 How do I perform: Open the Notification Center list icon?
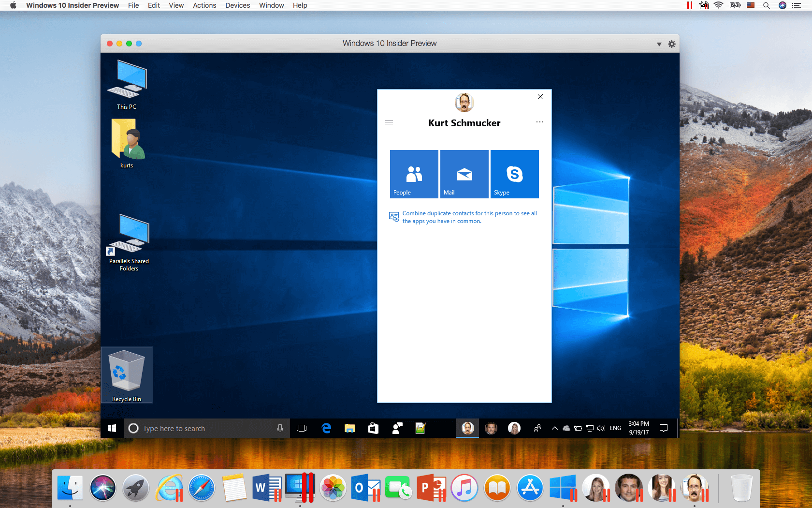pos(797,5)
